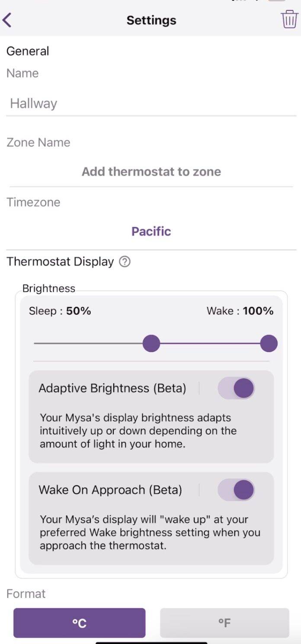Open the Thermostat Display help tooltip
Viewport: 301px width, 644px height.
pyautogui.click(x=125, y=262)
